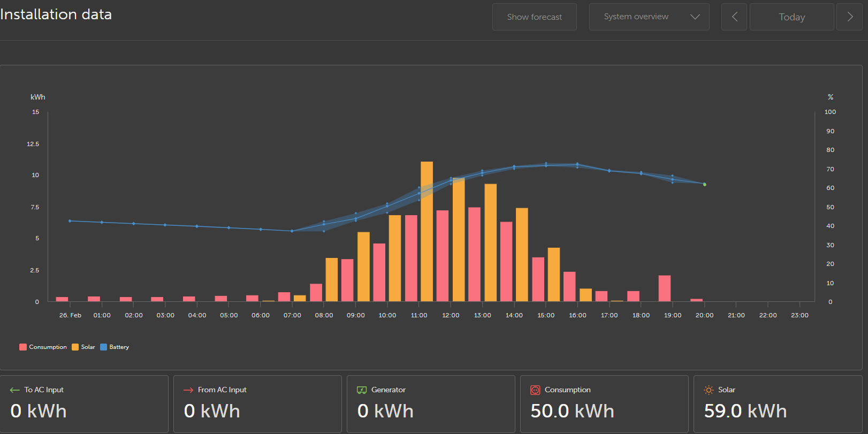Open the Solar 59.0 kWh summary card

(x=778, y=404)
